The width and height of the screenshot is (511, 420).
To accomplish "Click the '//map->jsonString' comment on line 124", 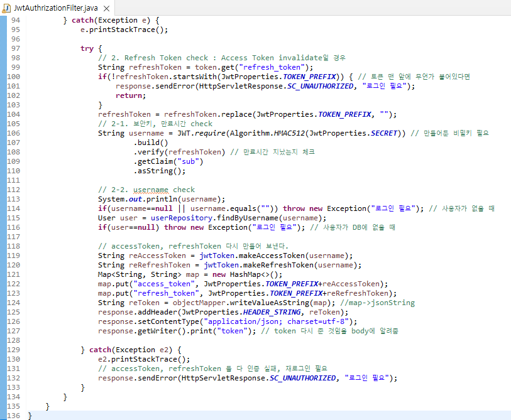I will tap(377, 303).
